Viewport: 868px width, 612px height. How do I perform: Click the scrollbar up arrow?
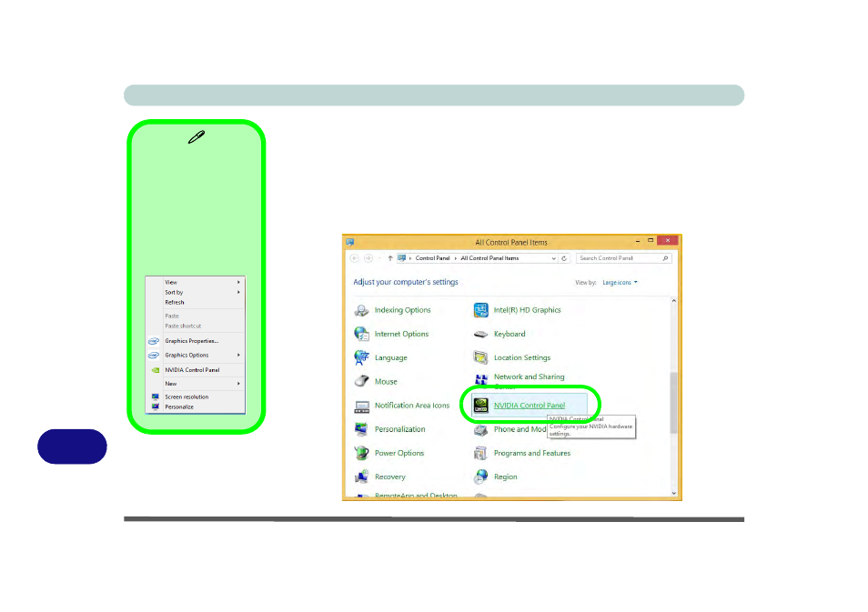(x=673, y=301)
